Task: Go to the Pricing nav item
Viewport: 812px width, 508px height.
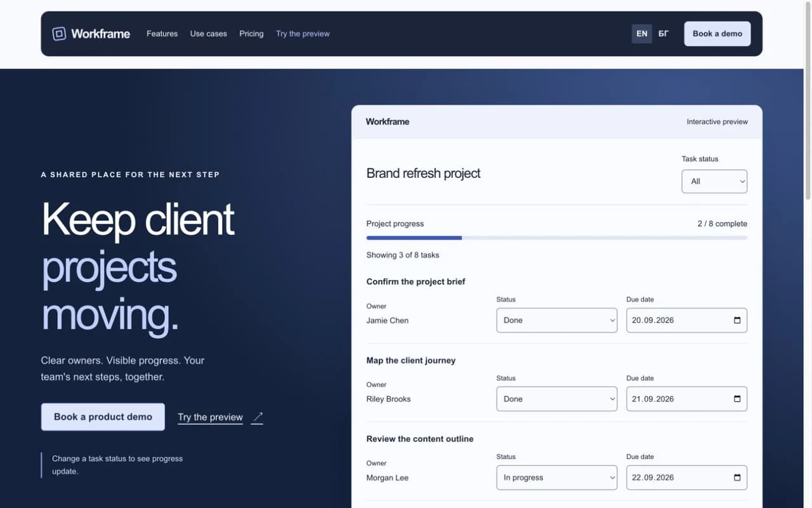Action: [251, 34]
